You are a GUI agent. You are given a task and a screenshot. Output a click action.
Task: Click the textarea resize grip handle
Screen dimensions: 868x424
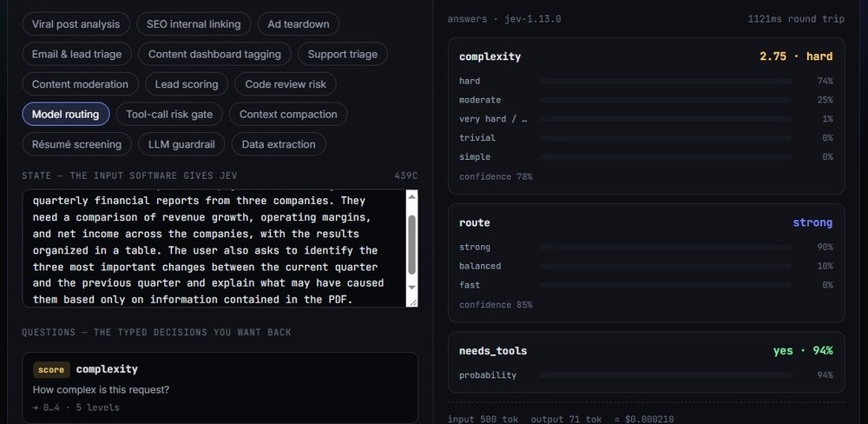coord(411,301)
